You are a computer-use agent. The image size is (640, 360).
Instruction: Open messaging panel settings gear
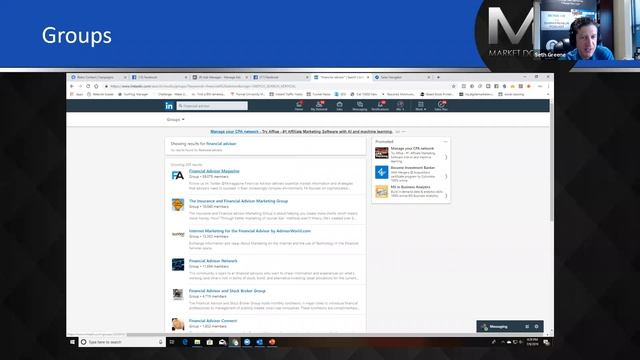(x=536, y=327)
